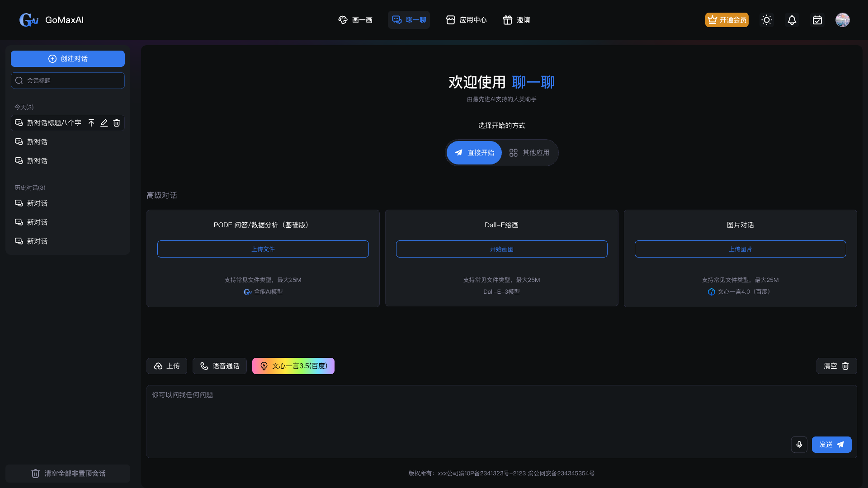This screenshot has width=868, height=488.
Task: Open the user avatar menu
Action: pyautogui.click(x=842, y=20)
